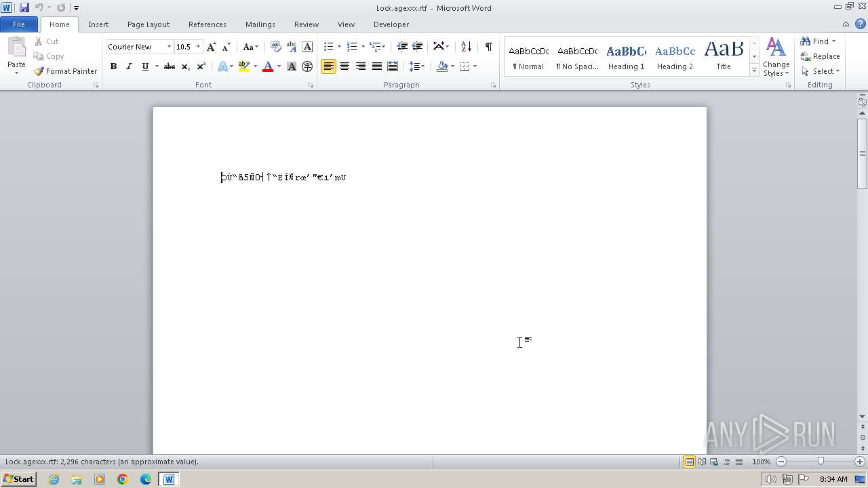Click the Borders icon
Viewport: 868px width, 488px height.
point(465,66)
